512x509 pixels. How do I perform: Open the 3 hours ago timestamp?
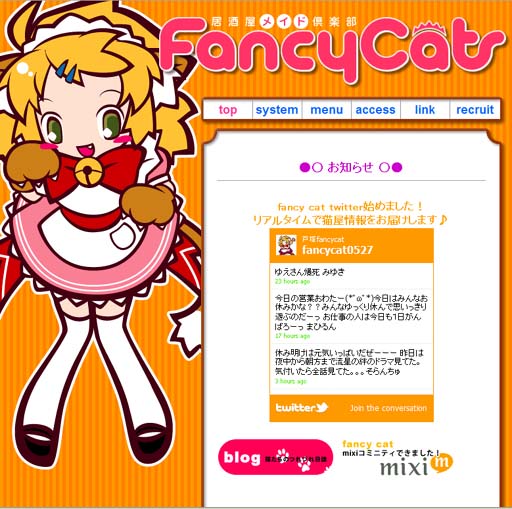click(x=290, y=381)
